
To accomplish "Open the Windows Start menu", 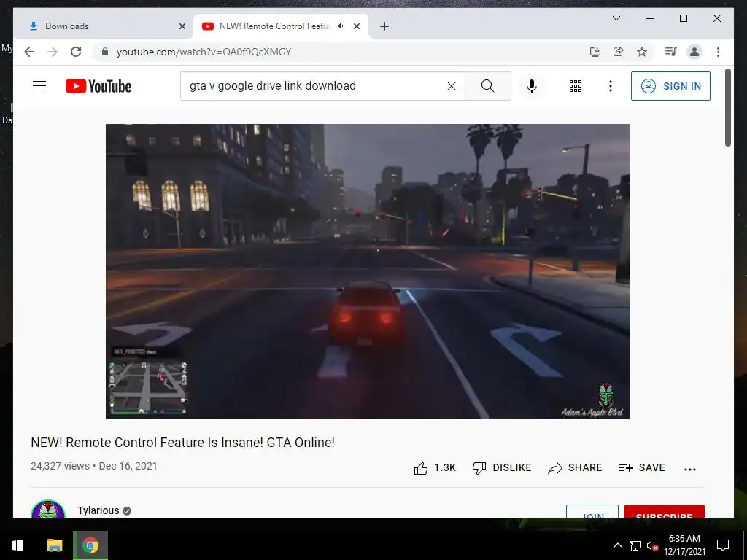I will (x=18, y=545).
